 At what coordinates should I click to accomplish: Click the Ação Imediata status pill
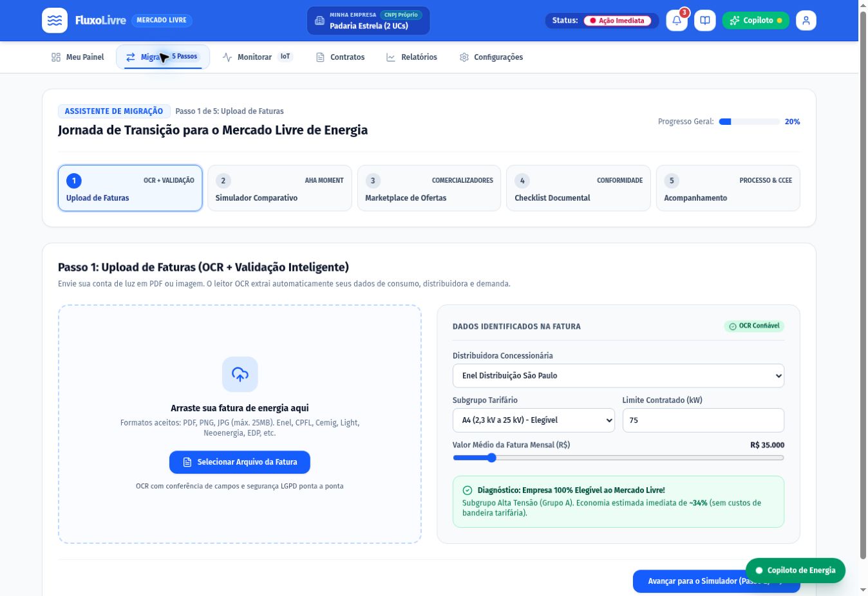click(618, 21)
